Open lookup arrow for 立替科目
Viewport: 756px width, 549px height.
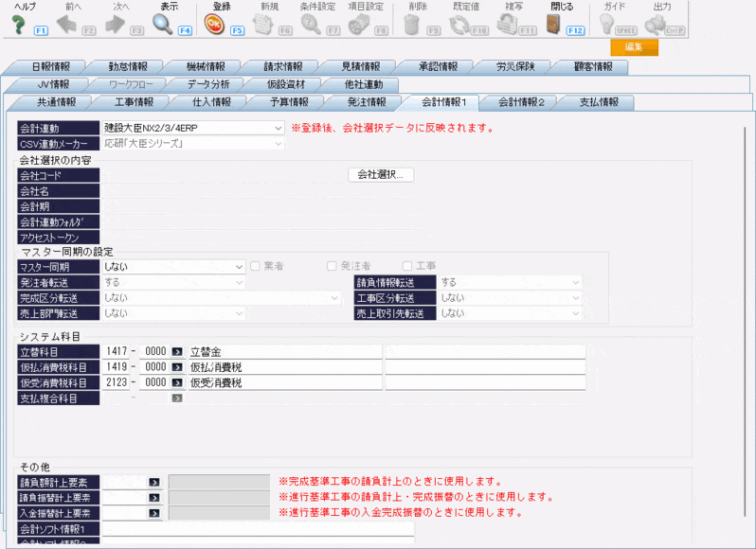[176, 351]
